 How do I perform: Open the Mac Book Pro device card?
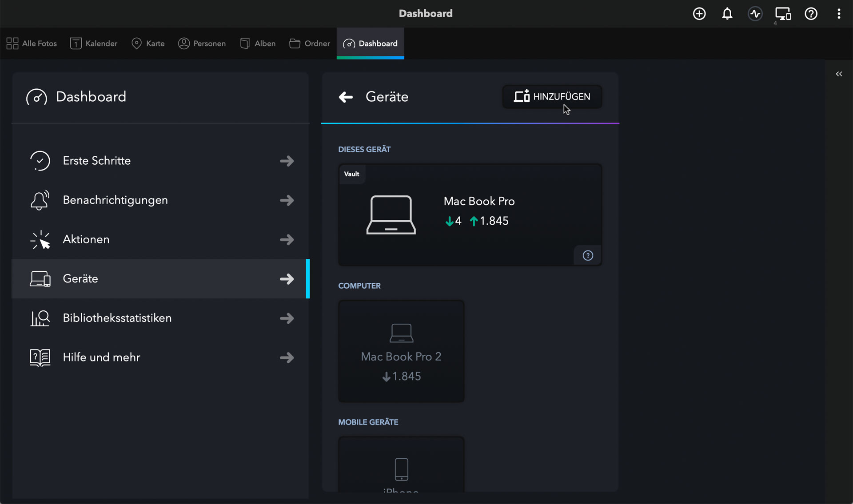click(x=470, y=215)
